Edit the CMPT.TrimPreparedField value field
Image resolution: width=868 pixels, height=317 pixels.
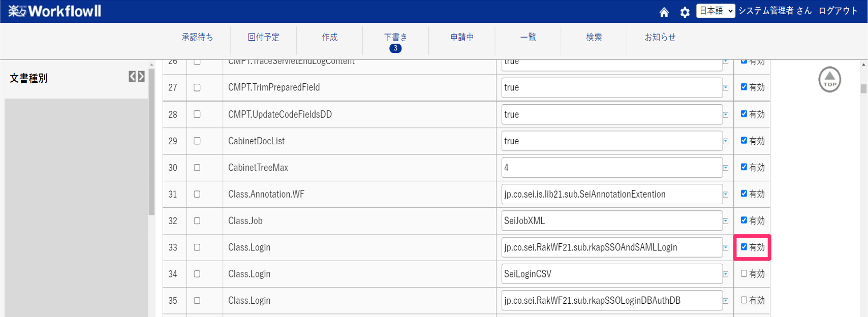tap(612, 87)
